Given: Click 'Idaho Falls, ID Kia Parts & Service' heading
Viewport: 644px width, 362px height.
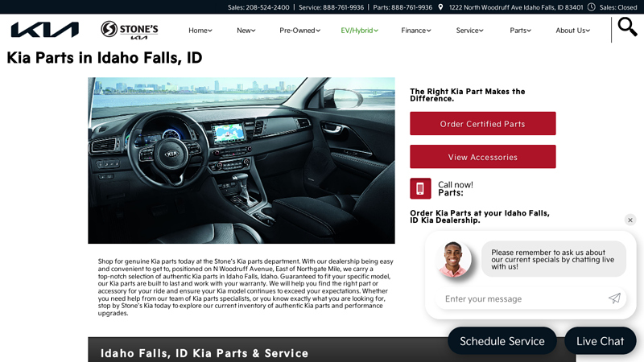Looking at the screenshot, I should point(204,353).
